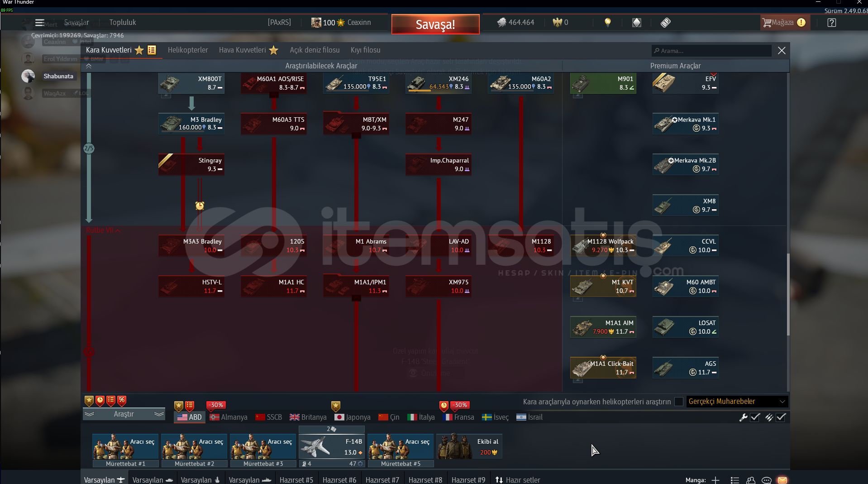This screenshot has height=484, width=868.
Task: Click the gold star badge above Japonya
Action: point(335,406)
